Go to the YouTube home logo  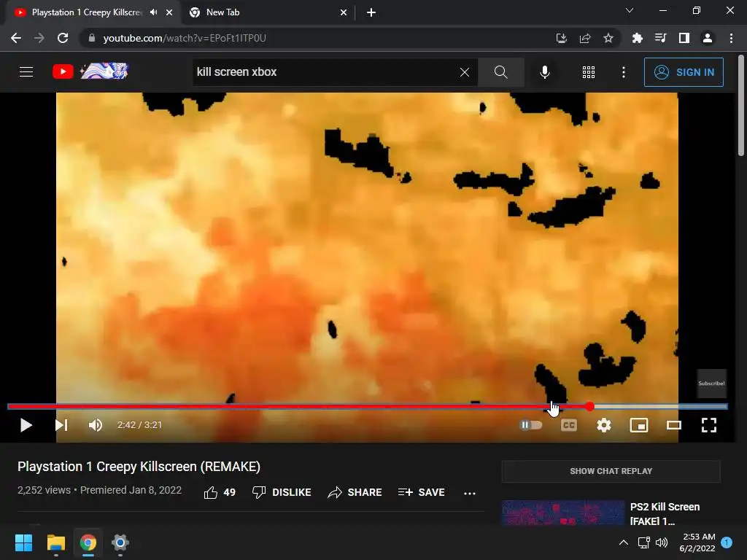(x=90, y=71)
